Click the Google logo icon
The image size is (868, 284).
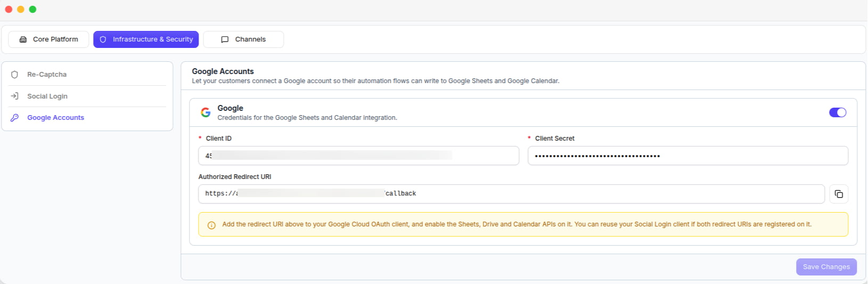[206, 112]
